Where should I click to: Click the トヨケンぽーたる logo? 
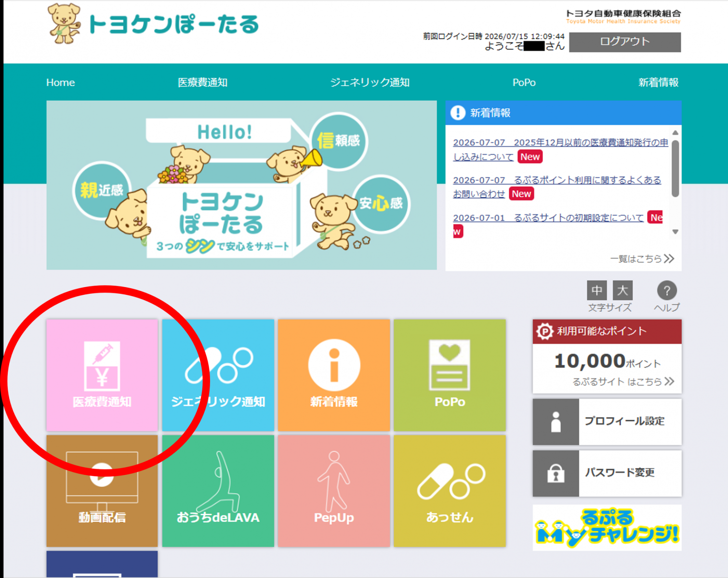pos(153,24)
